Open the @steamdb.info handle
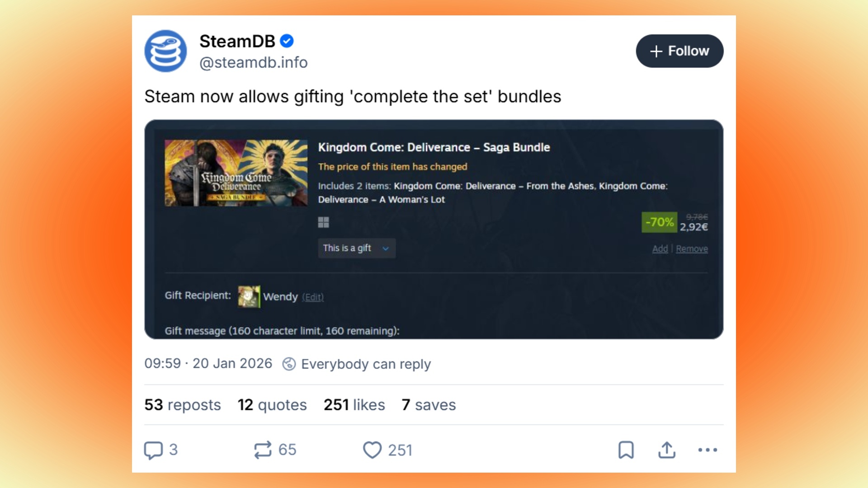 tap(254, 62)
